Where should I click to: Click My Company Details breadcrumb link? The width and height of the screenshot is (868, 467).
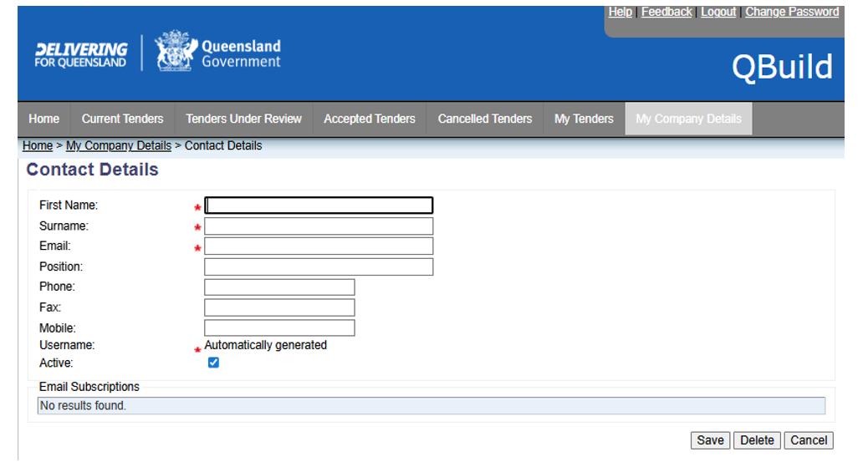(119, 145)
